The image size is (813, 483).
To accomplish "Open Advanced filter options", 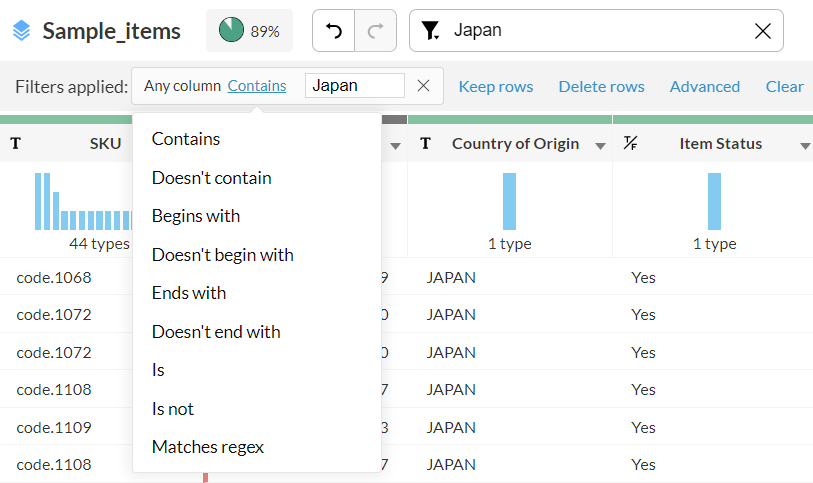I will click(x=704, y=86).
